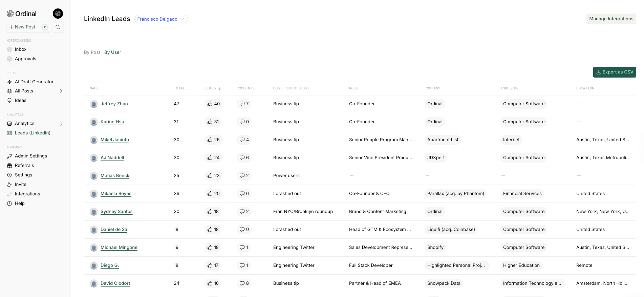Screen dimensions: 644x297
Task: Click the Manage Integrations button
Action: 611,19
